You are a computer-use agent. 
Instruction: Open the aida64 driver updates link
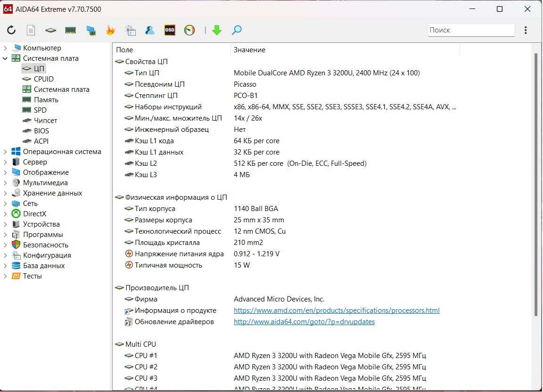tap(304, 322)
